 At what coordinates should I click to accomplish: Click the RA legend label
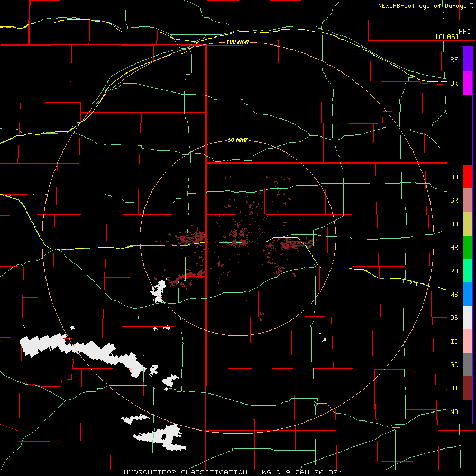pyautogui.click(x=454, y=271)
